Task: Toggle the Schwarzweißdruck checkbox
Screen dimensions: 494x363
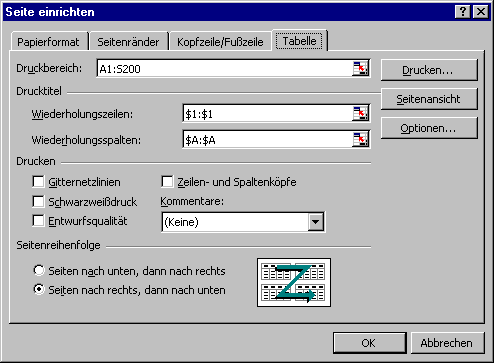Action: (x=38, y=201)
